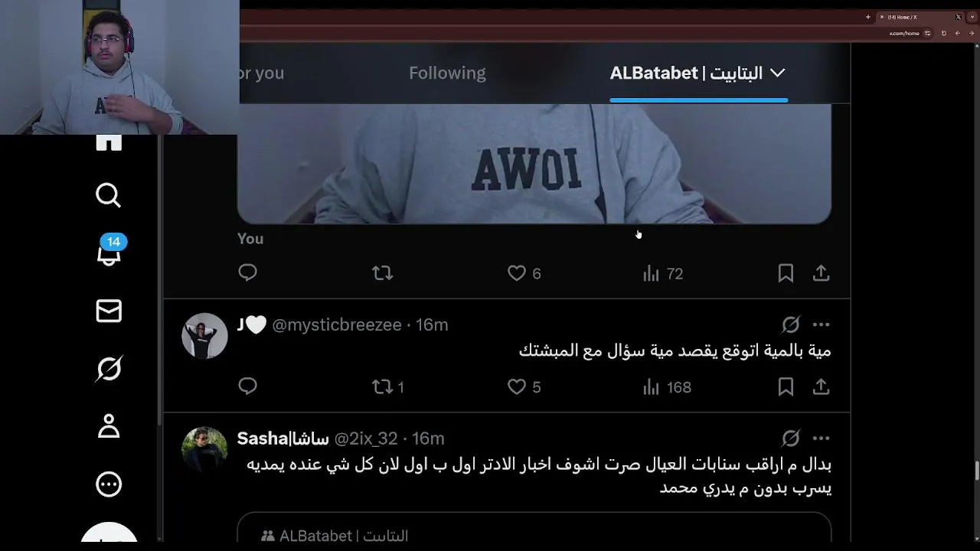Viewport: 980px width, 551px height.
Task: Open three-dot menu on the @mysticbreezee post
Action: (x=821, y=325)
